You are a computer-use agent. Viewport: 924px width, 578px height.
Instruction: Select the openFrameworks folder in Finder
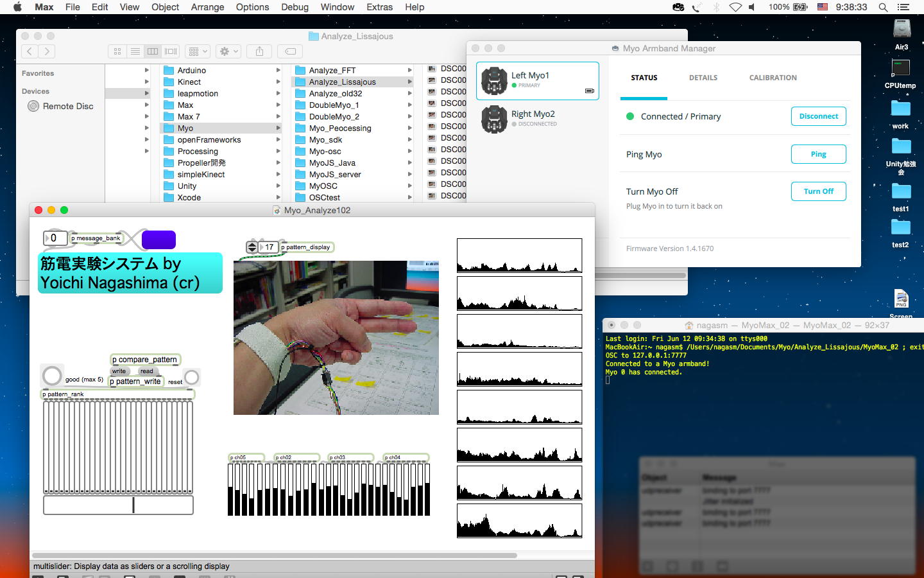point(209,139)
